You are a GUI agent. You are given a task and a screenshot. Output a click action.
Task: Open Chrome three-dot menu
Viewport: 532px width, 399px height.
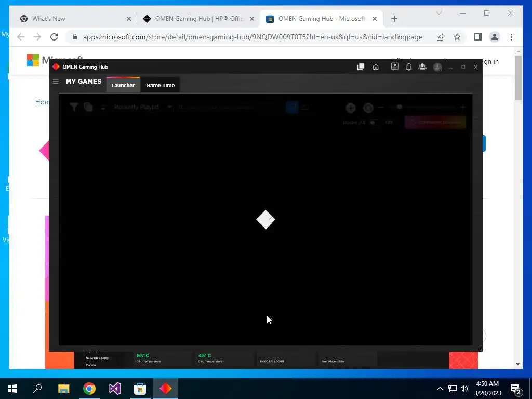coord(511,37)
